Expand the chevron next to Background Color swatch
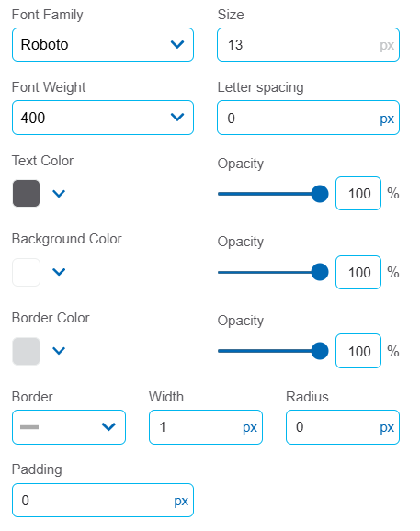 point(59,272)
